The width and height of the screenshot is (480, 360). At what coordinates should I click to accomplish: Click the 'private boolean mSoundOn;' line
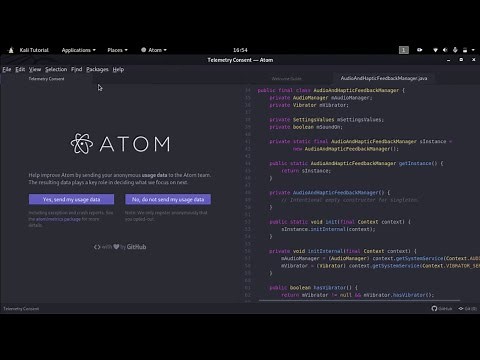pyautogui.click(x=306, y=127)
